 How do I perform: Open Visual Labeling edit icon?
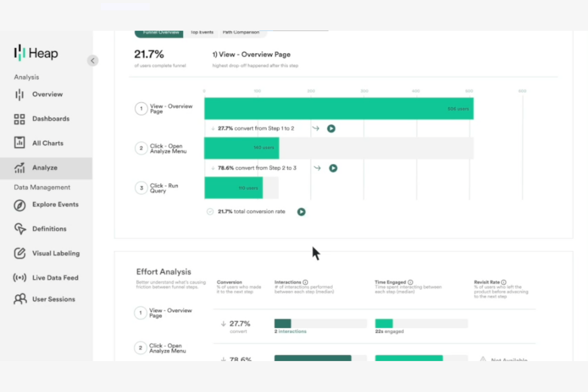click(19, 253)
